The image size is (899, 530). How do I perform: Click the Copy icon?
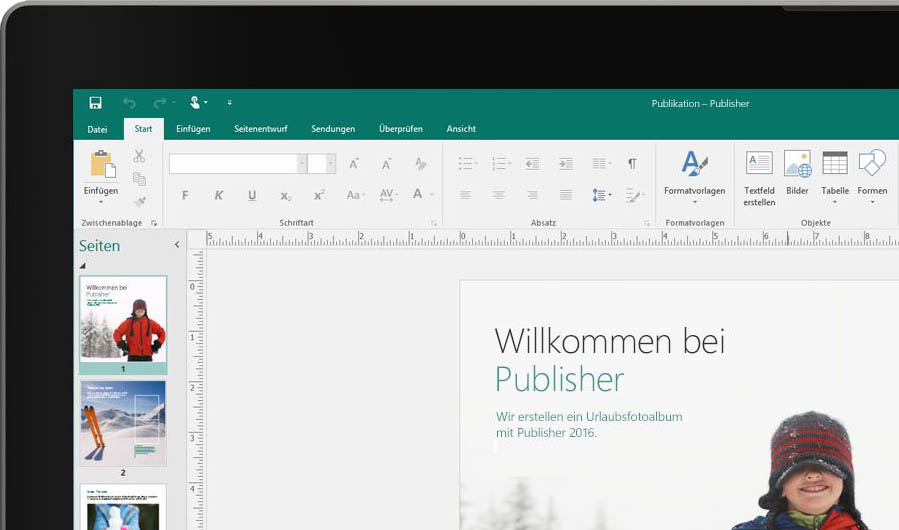point(139,179)
